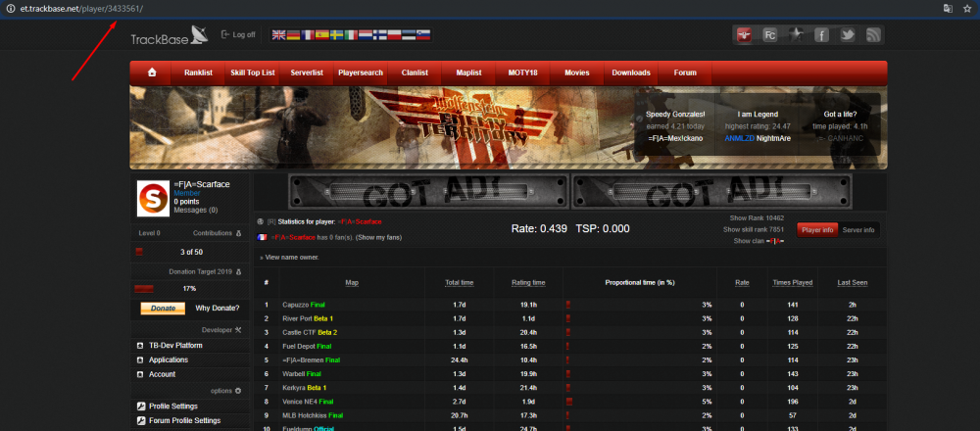Click the Show my fans link
The image size is (980, 431).
point(378,237)
